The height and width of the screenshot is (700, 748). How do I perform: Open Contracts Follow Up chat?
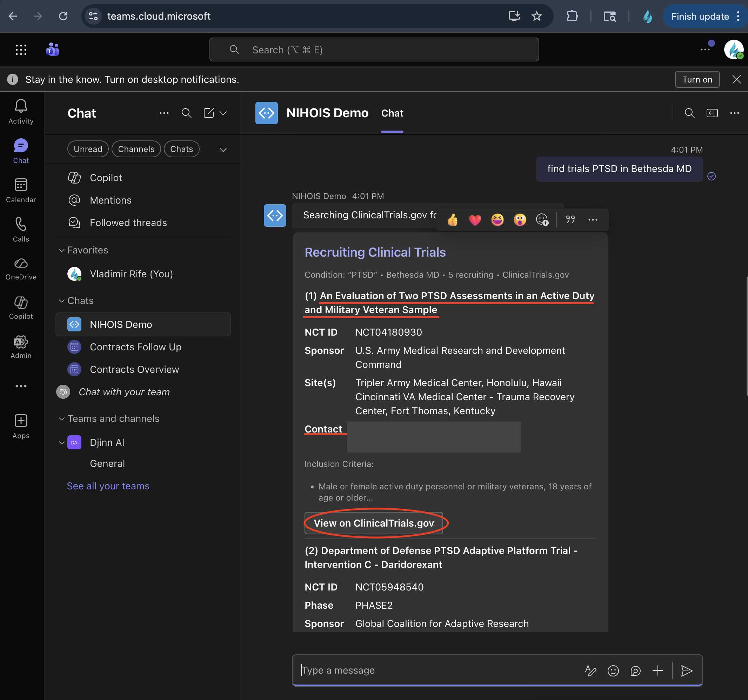[143, 347]
